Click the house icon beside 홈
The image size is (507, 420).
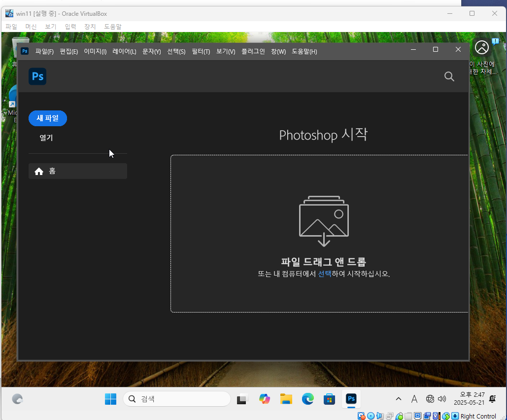coord(39,171)
